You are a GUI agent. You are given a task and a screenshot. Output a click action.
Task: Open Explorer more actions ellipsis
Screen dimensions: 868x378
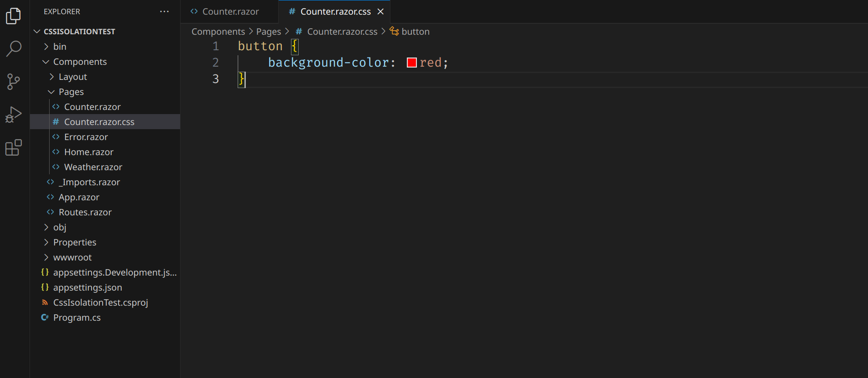click(164, 11)
